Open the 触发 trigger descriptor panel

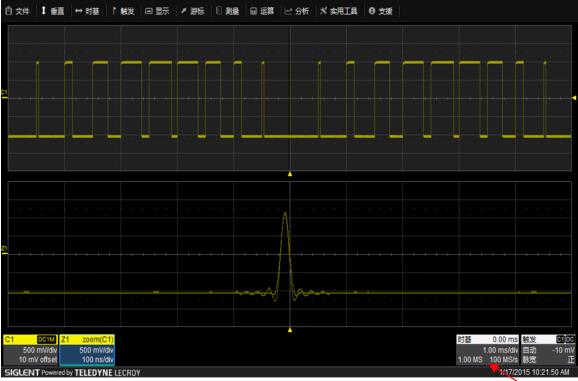coord(548,350)
